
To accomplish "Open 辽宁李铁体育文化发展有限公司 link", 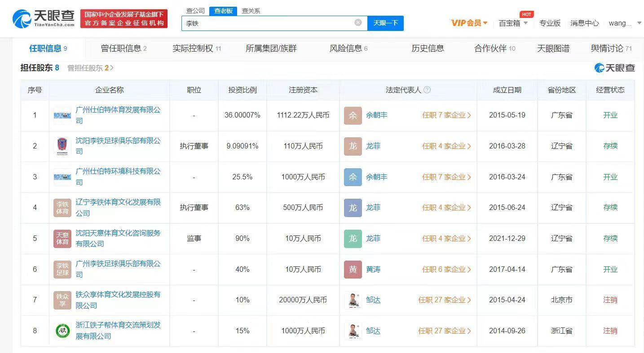I will pos(118,208).
